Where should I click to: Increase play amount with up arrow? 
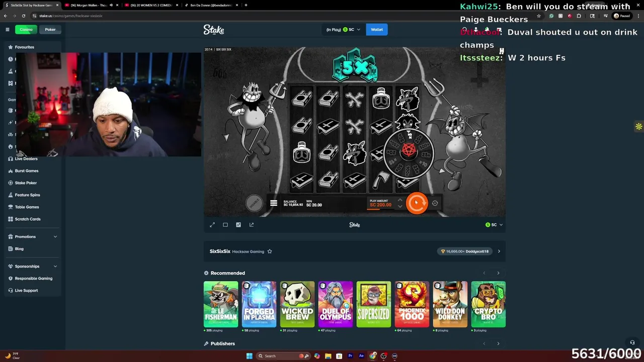(x=400, y=200)
